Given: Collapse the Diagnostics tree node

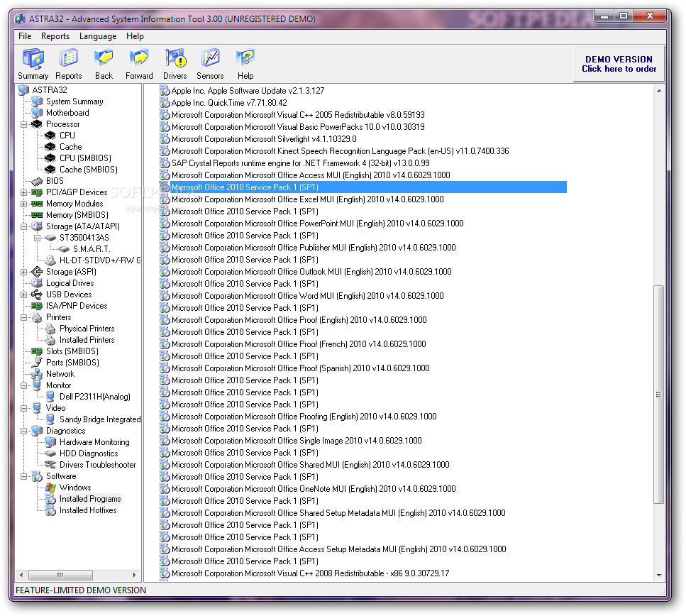Looking at the screenshot, I should (x=23, y=431).
